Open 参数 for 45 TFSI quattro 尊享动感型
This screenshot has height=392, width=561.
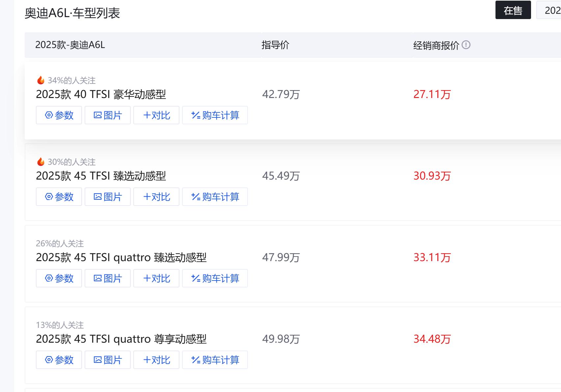59,360
